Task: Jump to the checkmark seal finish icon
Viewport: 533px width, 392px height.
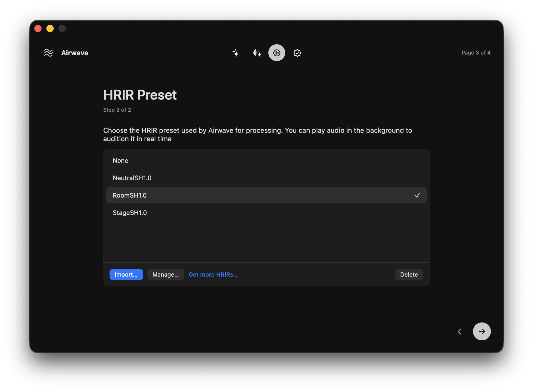Action: (297, 53)
